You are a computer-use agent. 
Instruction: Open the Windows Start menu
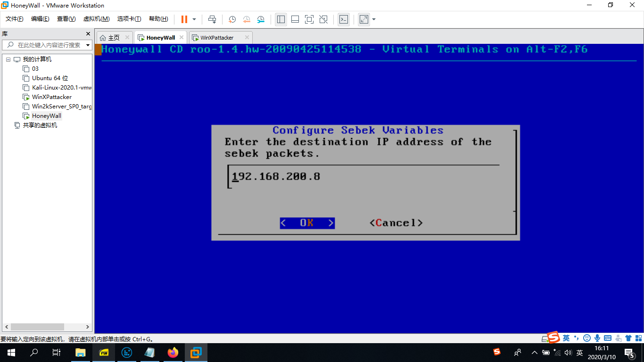11,353
